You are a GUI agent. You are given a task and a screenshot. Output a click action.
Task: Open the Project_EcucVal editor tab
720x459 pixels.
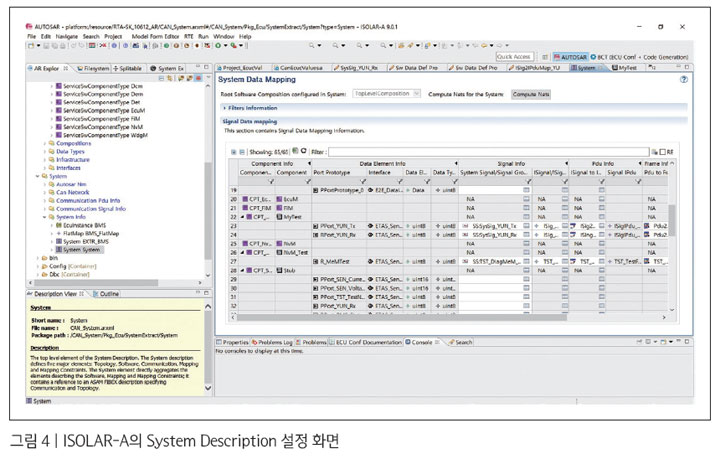click(242, 68)
